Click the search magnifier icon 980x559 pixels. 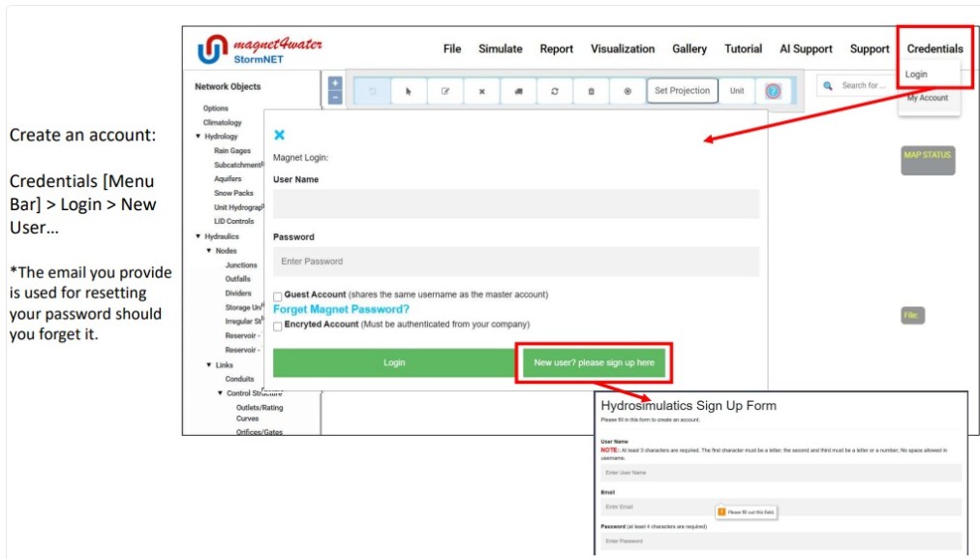pos(828,85)
